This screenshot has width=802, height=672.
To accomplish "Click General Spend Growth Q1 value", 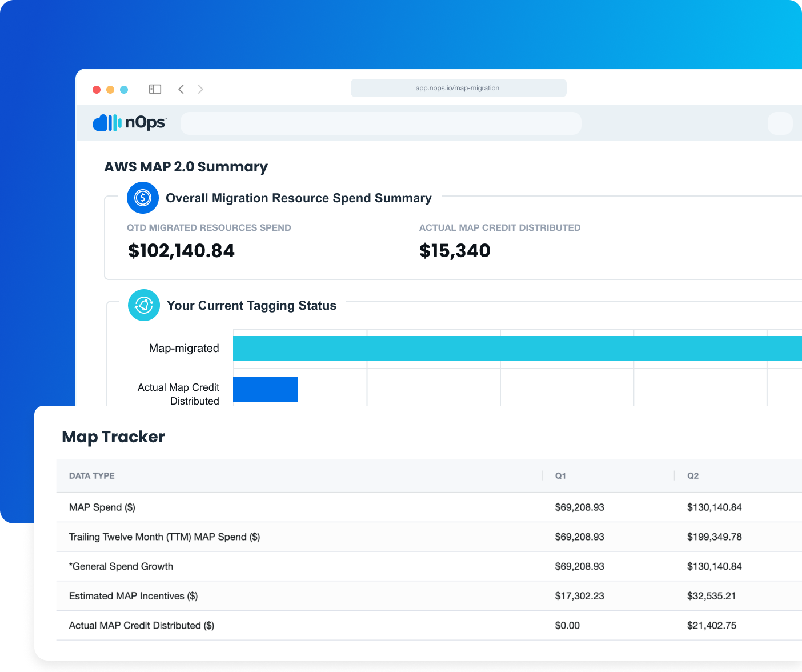I will pyautogui.click(x=579, y=567).
